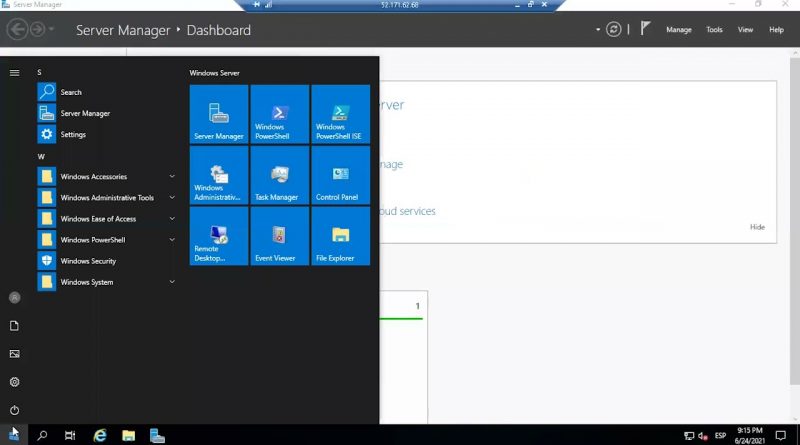The height and width of the screenshot is (445, 800).
Task: Open Windows Security from the app list
Action: (107, 261)
